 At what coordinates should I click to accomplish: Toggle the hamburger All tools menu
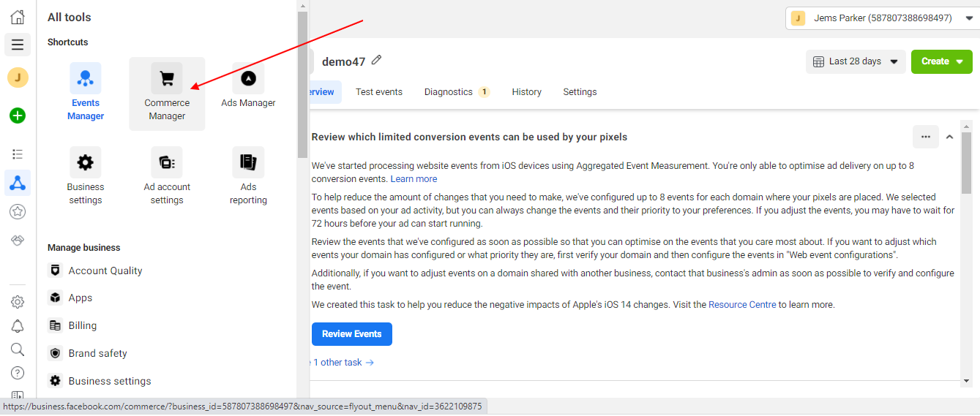tap(18, 45)
